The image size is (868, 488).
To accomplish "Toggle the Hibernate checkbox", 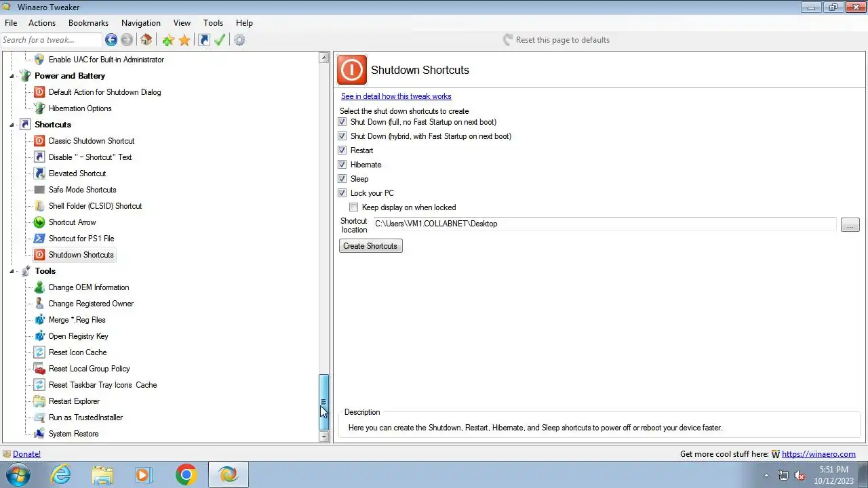I will click(x=342, y=165).
